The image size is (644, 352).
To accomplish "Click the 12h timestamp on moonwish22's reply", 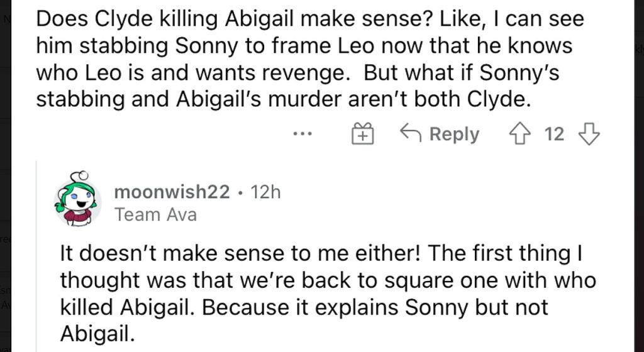I will [x=265, y=192].
